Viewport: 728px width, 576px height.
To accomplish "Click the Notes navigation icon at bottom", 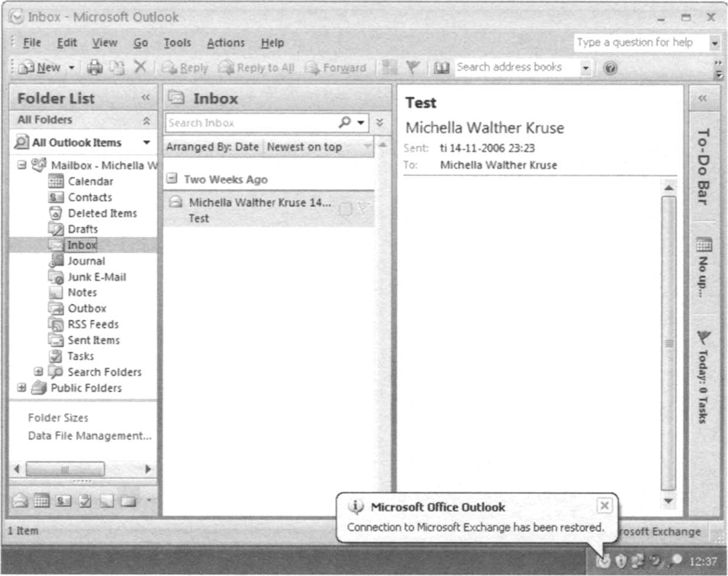I will 107,501.
